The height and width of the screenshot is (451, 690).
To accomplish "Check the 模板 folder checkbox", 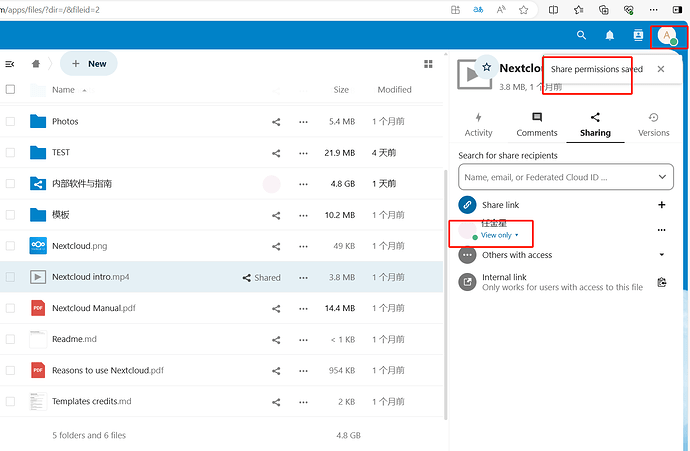I will (10, 215).
